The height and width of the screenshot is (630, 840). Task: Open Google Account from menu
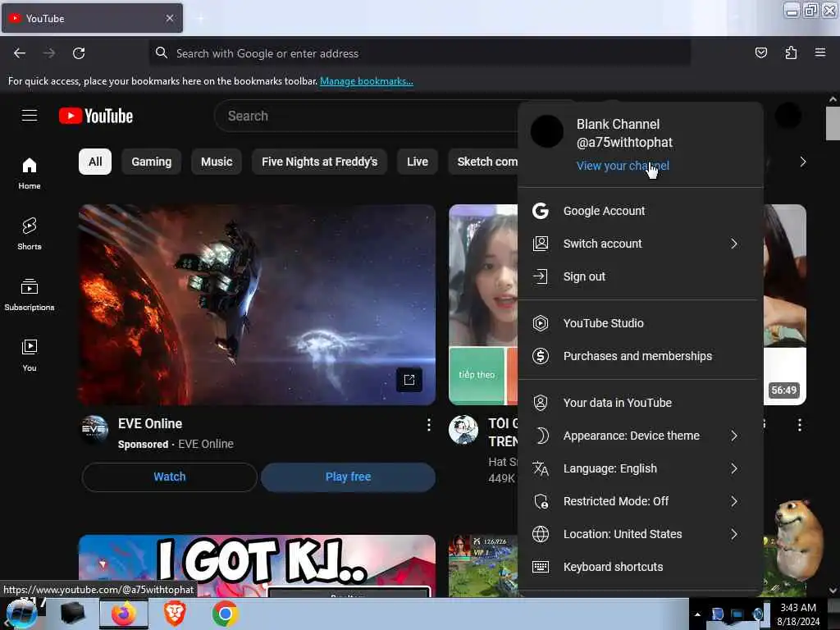click(x=640, y=211)
